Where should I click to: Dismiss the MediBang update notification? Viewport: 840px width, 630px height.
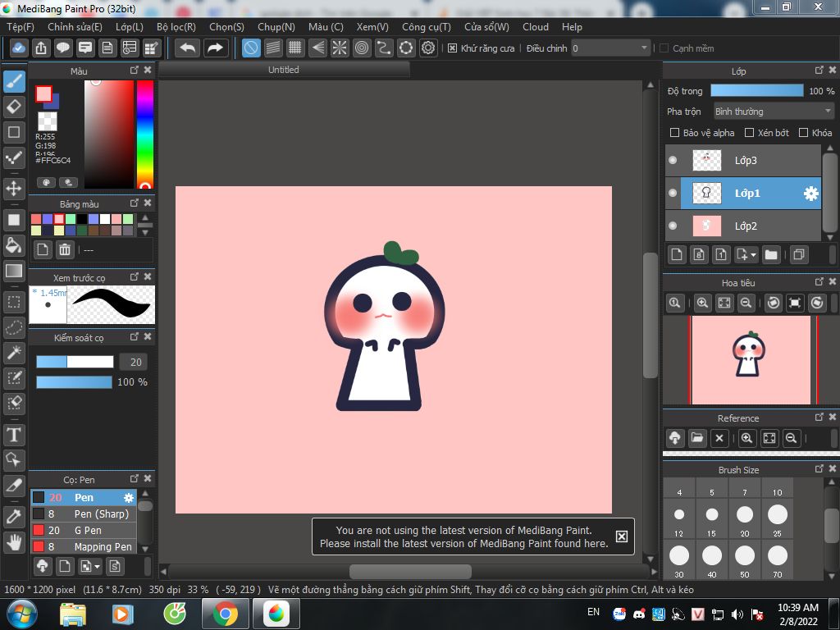[x=622, y=536]
